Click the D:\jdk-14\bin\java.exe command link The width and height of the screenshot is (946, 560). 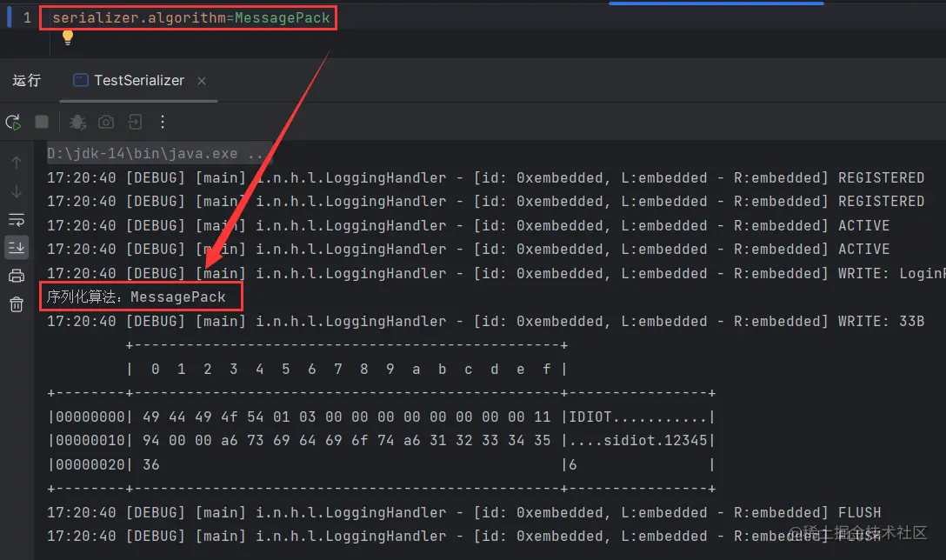(155, 154)
